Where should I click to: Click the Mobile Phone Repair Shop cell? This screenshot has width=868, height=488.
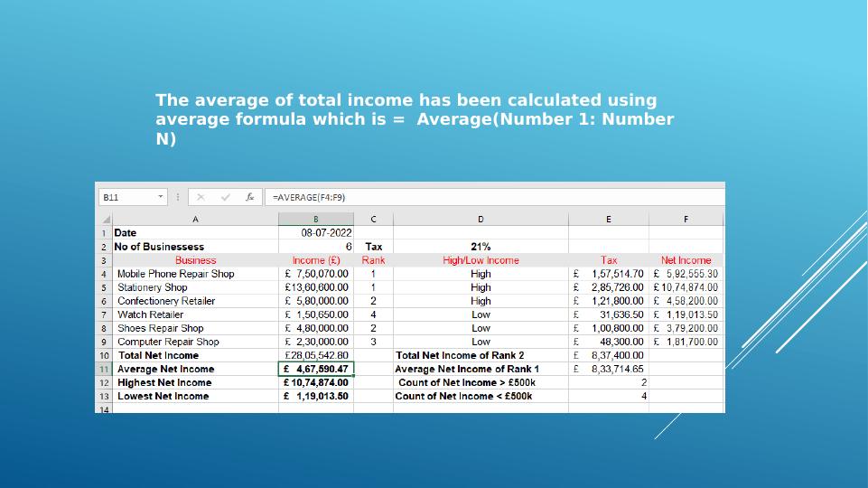(195, 274)
